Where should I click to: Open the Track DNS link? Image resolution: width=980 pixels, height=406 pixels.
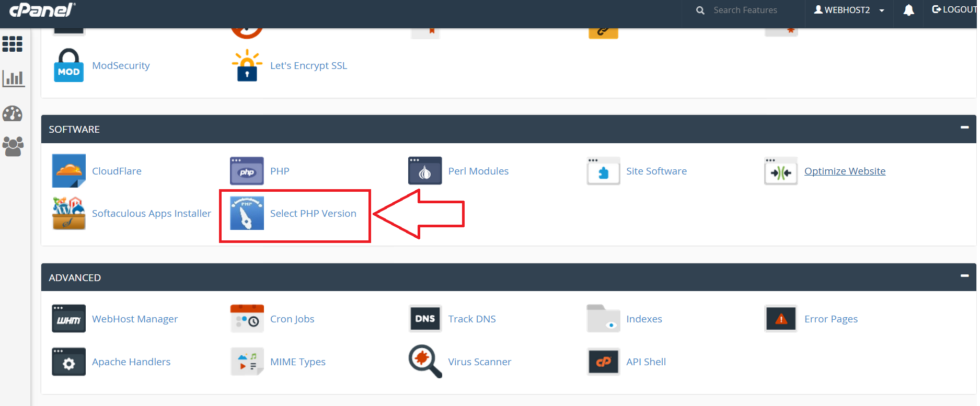(x=472, y=319)
